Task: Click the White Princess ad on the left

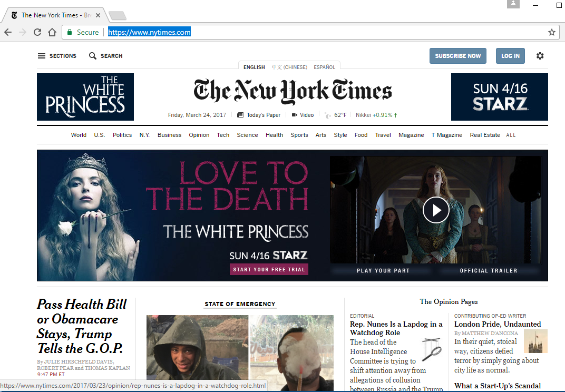Action: (x=85, y=97)
